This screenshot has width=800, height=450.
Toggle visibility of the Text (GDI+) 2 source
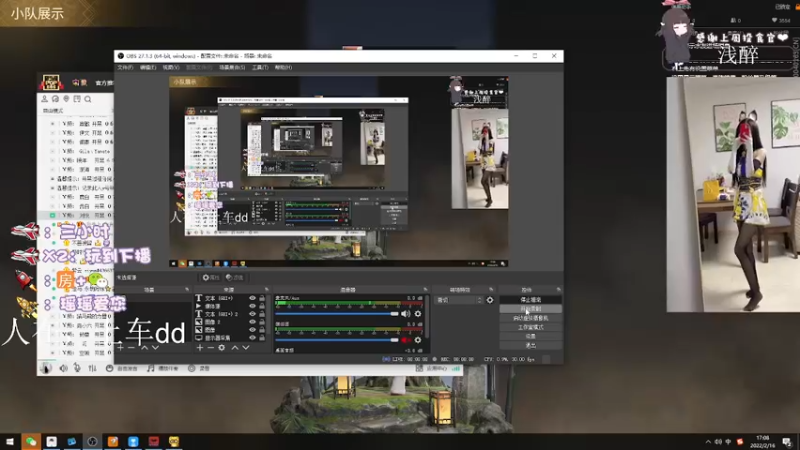tap(252, 314)
